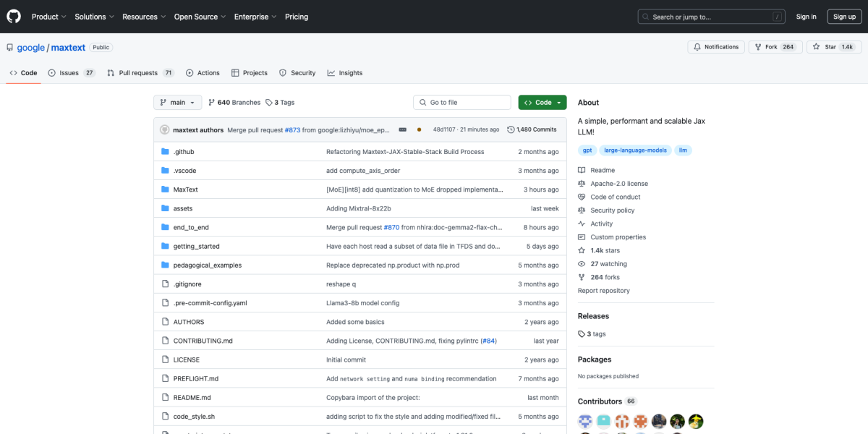The width and height of the screenshot is (868, 434).
Task: Click the Activity pulse icon
Action: coord(582,224)
